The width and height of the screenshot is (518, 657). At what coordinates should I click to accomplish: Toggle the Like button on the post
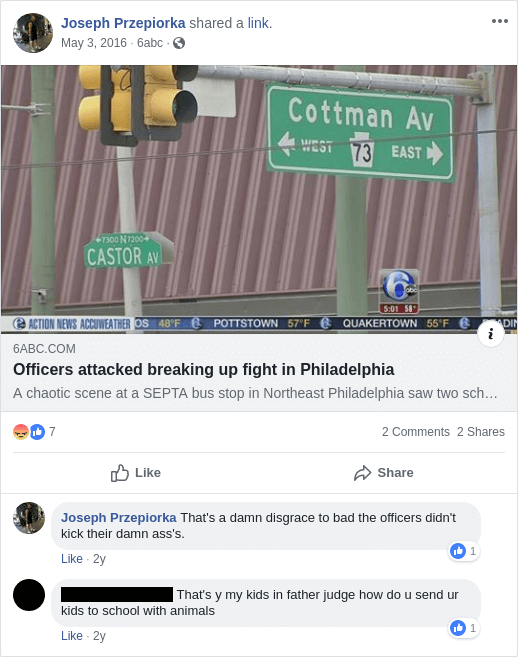[136, 473]
